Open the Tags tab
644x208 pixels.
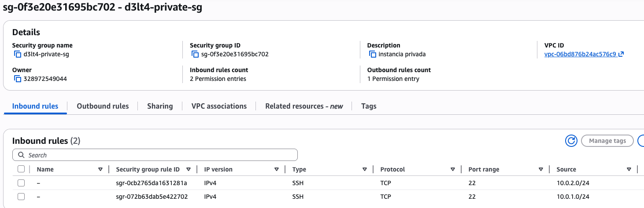tap(369, 106)
